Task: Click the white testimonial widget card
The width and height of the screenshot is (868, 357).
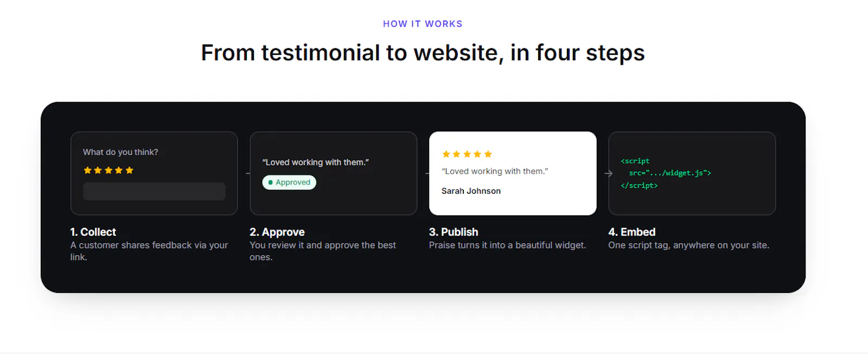Action: coord(513,174)
